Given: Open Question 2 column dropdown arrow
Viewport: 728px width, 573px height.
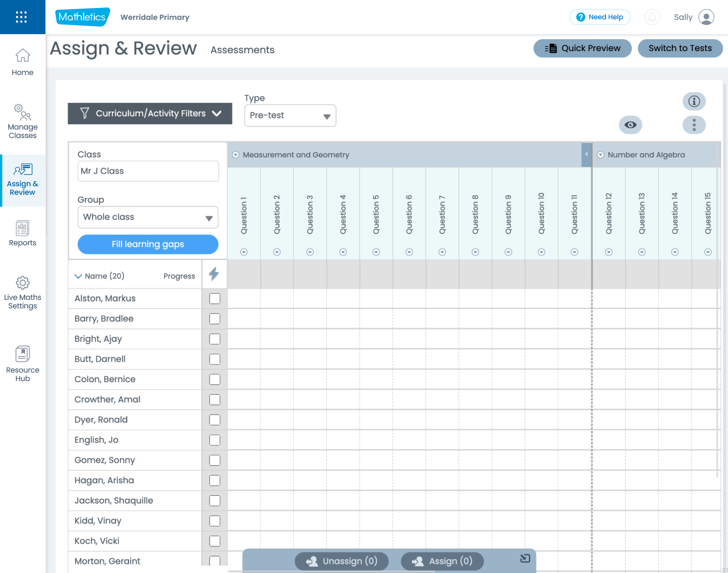Looking at the screenshot, I should [x=277, y=252].
